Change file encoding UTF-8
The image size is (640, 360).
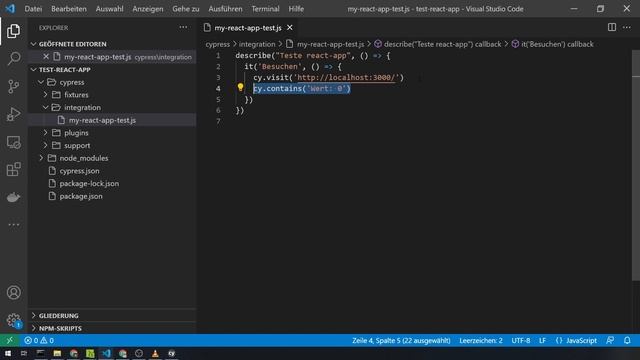point(520,340)
